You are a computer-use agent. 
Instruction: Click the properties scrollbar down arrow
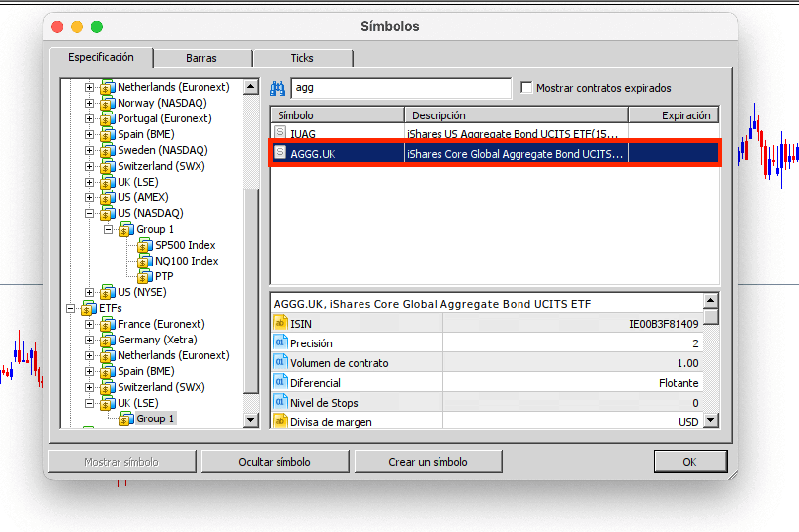pos(711,420)
